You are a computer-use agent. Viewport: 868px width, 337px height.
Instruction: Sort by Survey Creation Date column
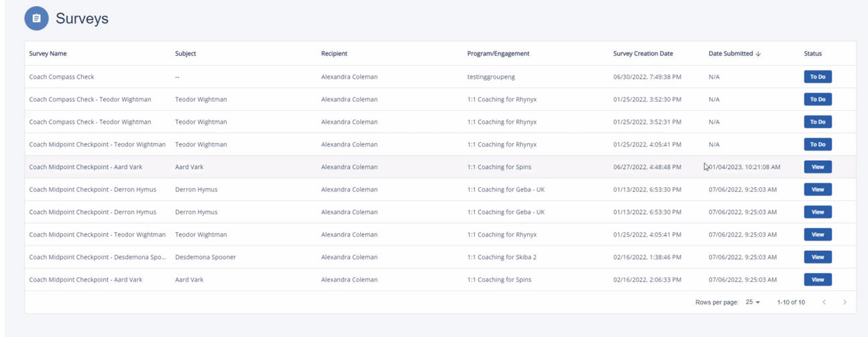click(x=643, y=54)
